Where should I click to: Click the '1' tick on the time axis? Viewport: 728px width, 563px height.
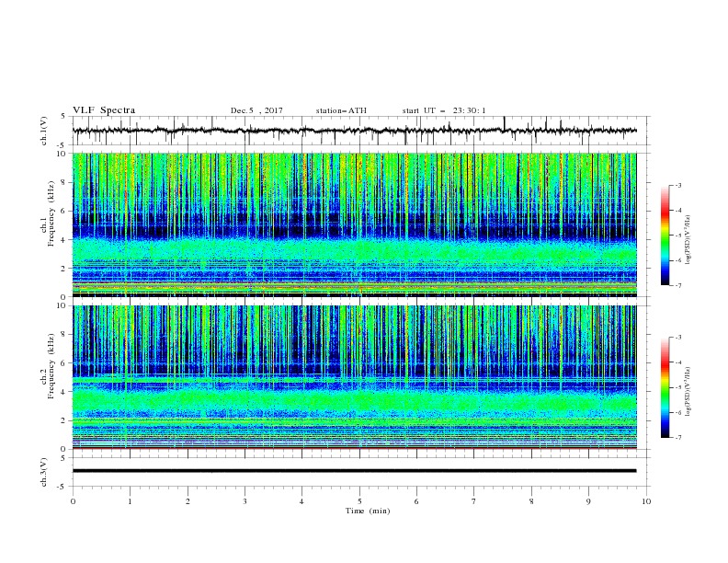[x=130, y=501]
